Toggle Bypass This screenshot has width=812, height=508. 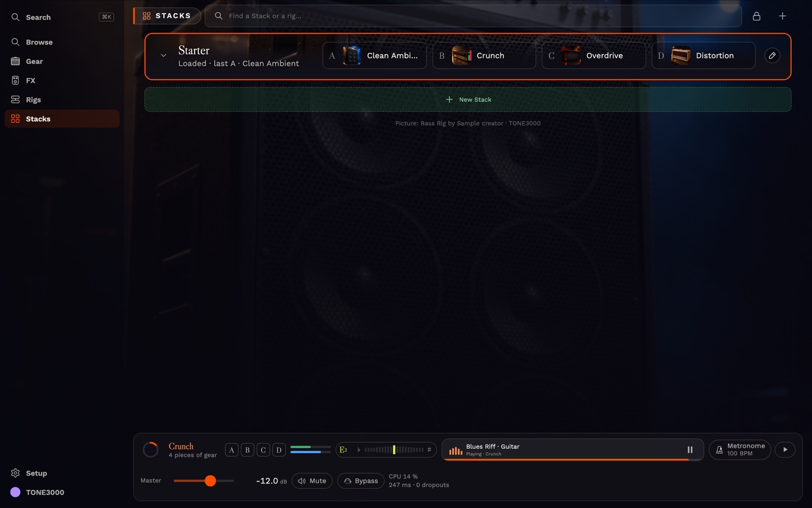361,481
